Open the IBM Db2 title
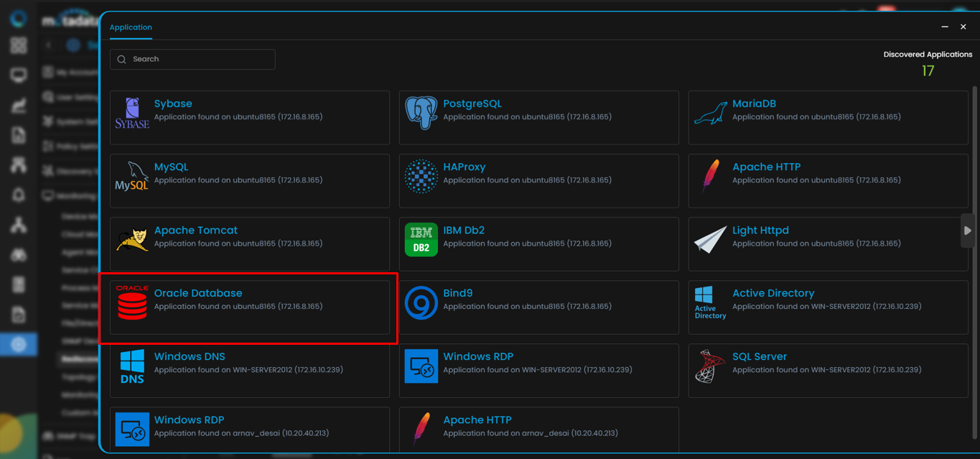 click(x=464, y=230)
